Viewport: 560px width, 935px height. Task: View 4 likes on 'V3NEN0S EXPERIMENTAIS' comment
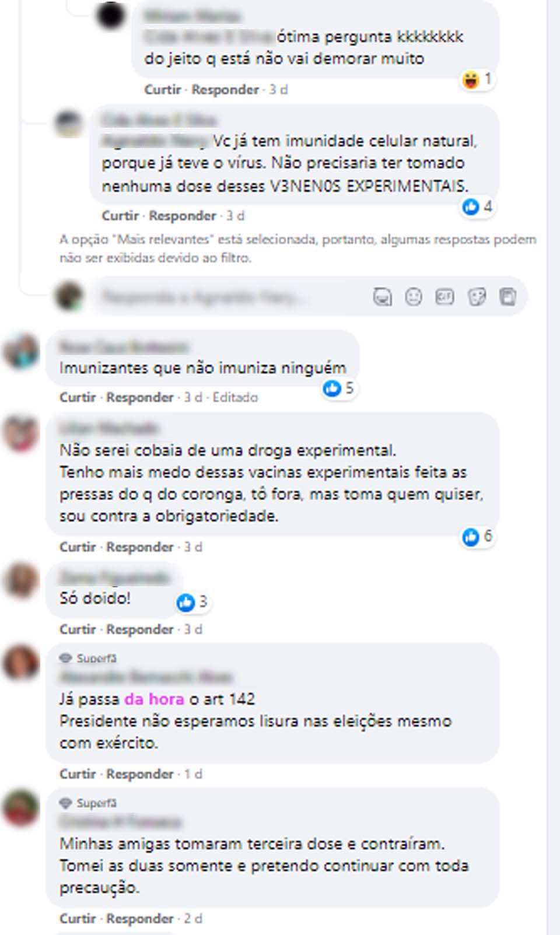pyautogui.click(x=477, y=206)
